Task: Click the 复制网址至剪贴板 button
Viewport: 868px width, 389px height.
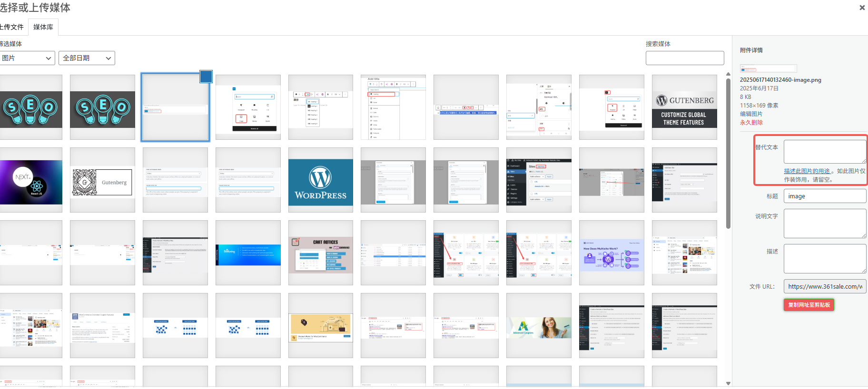Action: pyautogui.click(x=809, y=305)
